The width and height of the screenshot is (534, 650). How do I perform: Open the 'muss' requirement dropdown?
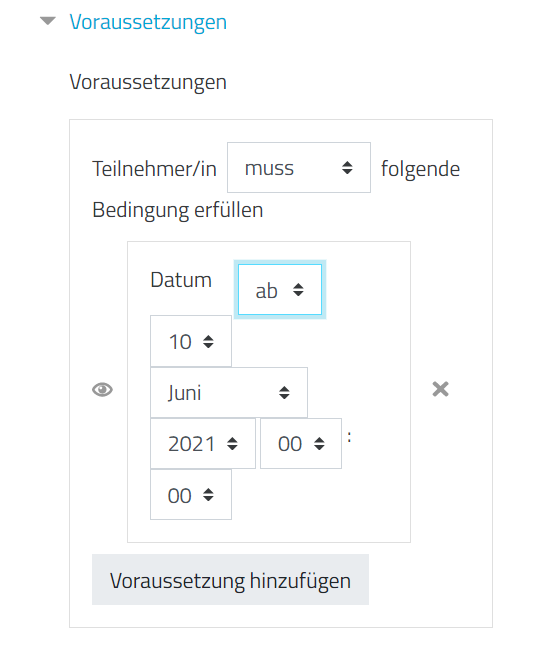pos(299,167)
